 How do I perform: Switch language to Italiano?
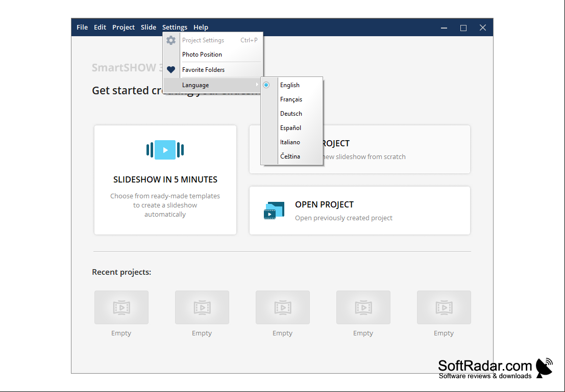tap(291, 142)
